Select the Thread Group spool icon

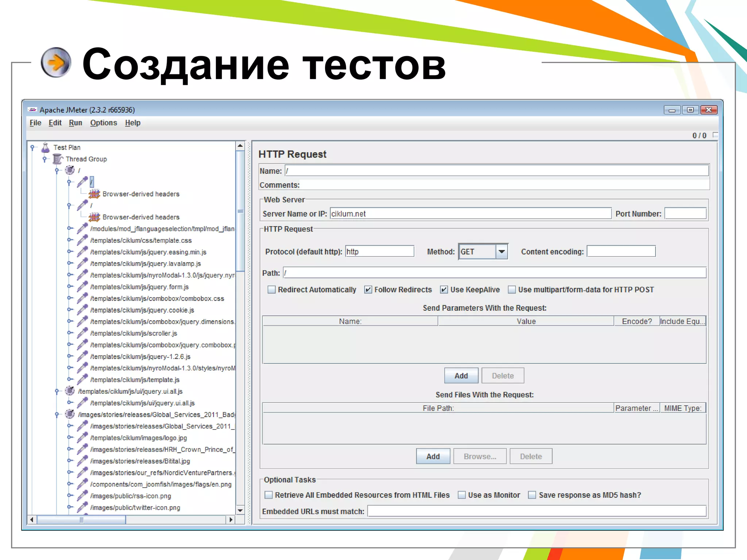click(x=58, y=159)
